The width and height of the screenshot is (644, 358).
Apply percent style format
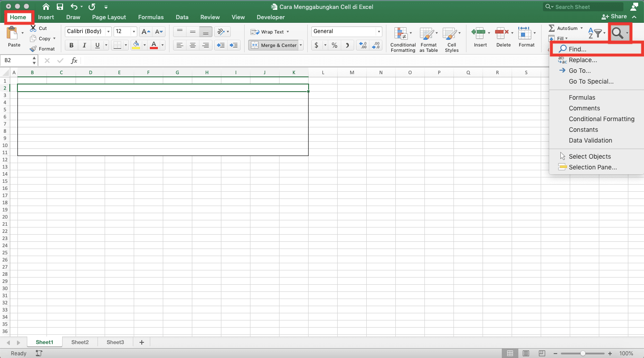[334, 45]
